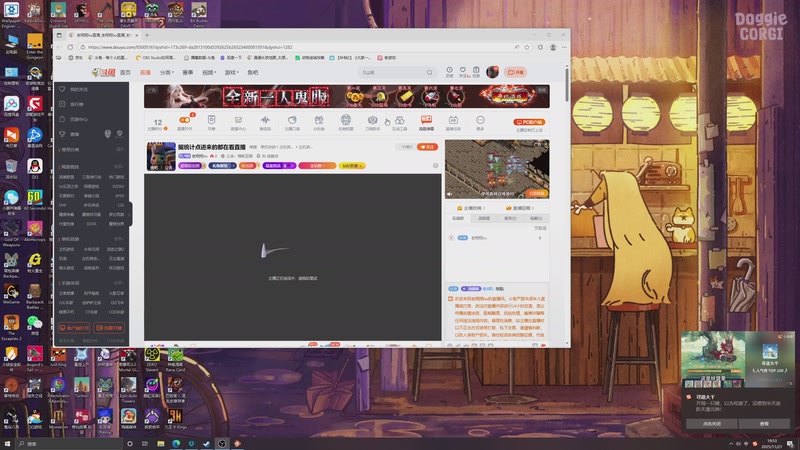Viewport: 800px width, 450px height.
Task: Click 我要开播 button in sidebar
Action: pyautogui.click(x=109, y=328)
